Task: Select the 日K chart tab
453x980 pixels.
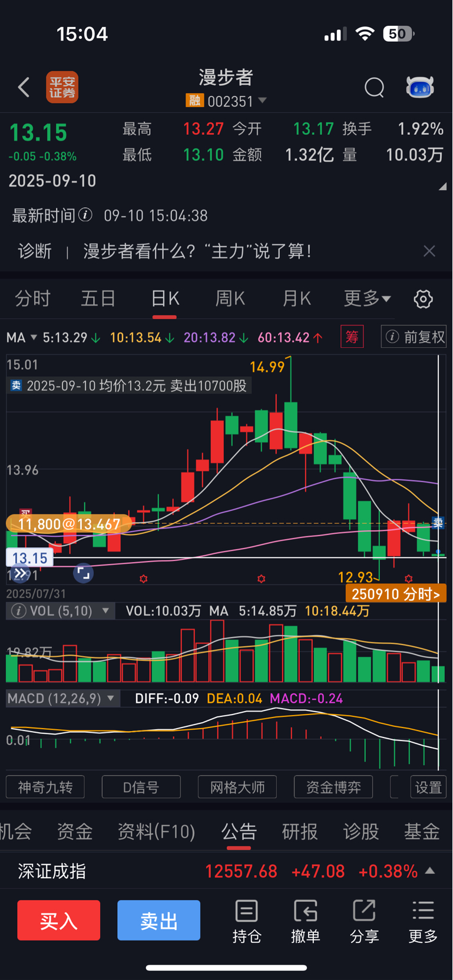Action: point(164,299)
